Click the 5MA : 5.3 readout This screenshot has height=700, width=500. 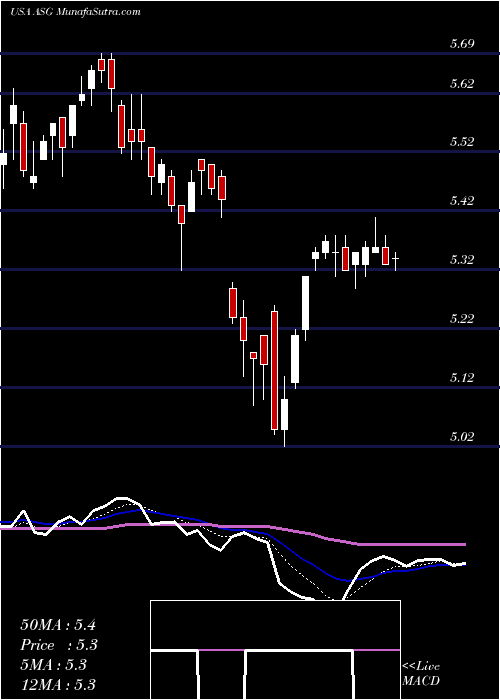click(x=53, y=665)
